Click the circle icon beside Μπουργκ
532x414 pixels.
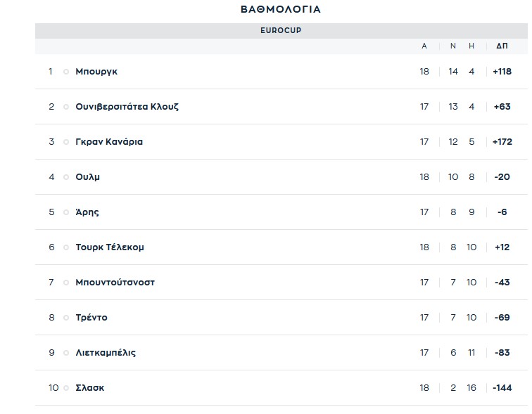[x=66, y=72]
